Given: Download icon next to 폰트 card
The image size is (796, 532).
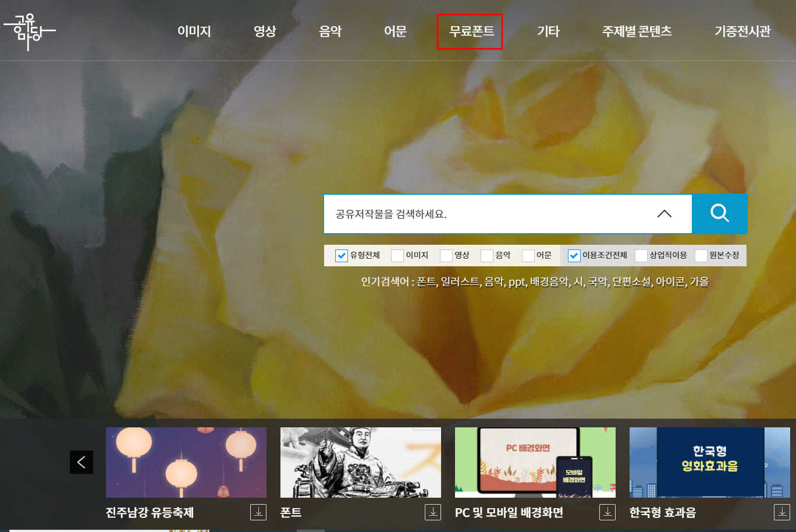Looking at the screenshot, I should 433,512.
